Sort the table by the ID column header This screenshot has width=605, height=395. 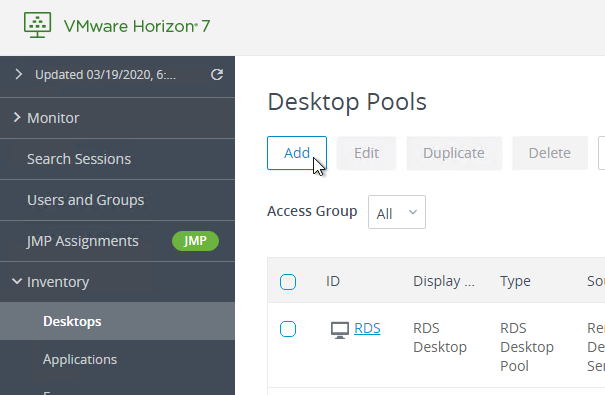[x=333, y=281]
